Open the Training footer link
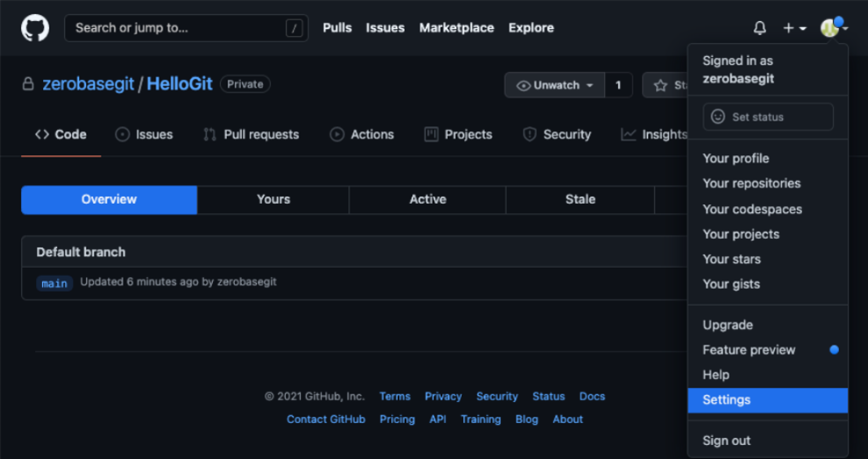The width and height of the screenshot is (868, 459). tap(480, 420)
